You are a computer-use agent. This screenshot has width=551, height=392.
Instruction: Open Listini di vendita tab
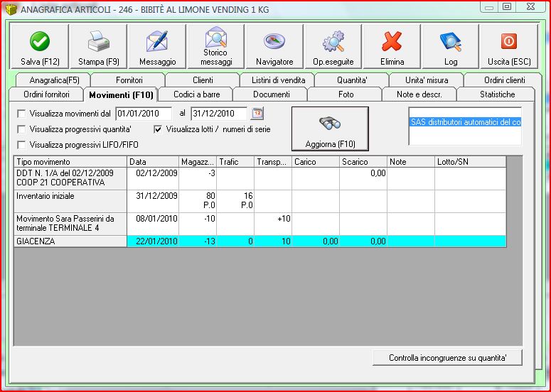pyautogui.click(x=278, y=80)
